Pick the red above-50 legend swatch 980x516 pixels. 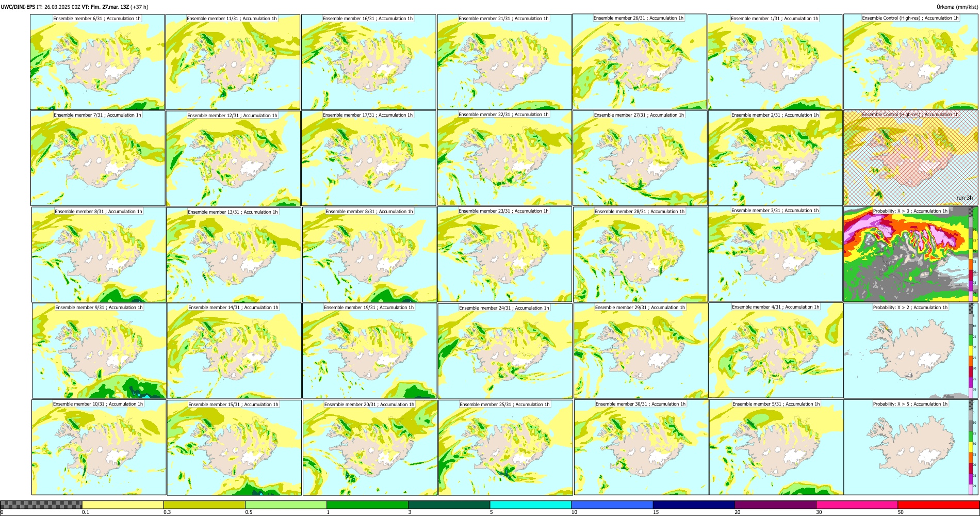tap(938, 505)
